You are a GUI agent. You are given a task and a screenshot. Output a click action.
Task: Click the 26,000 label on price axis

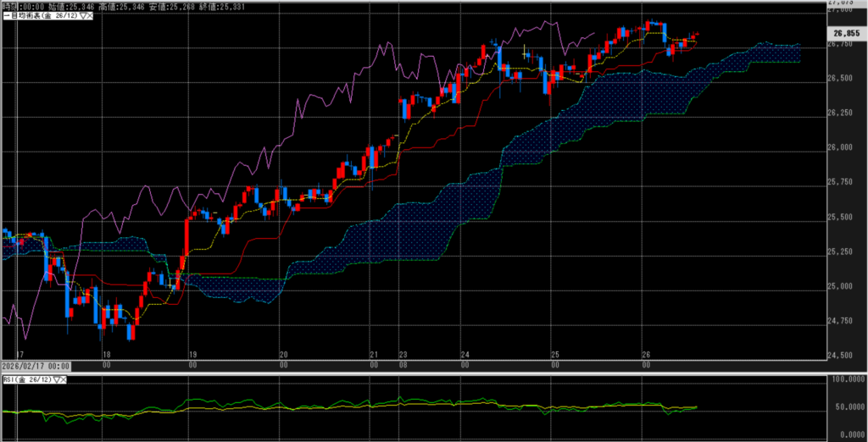tap(840, 147)
